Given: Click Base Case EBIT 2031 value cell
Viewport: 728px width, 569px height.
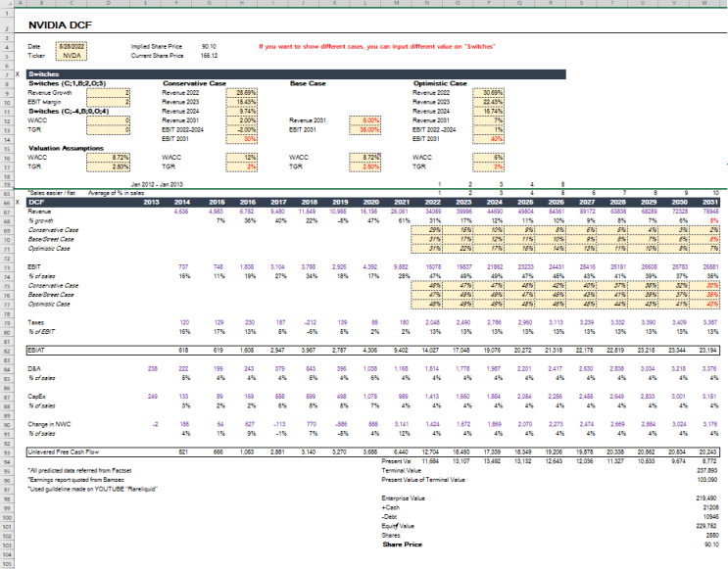Looking at the screenshot, I should pos(364,130).
